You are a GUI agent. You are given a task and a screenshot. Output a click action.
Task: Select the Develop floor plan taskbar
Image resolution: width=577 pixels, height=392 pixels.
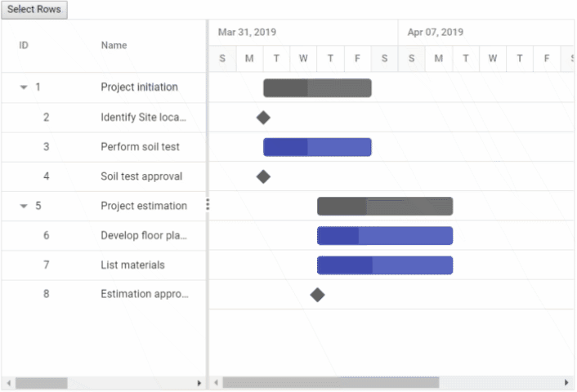384,236
